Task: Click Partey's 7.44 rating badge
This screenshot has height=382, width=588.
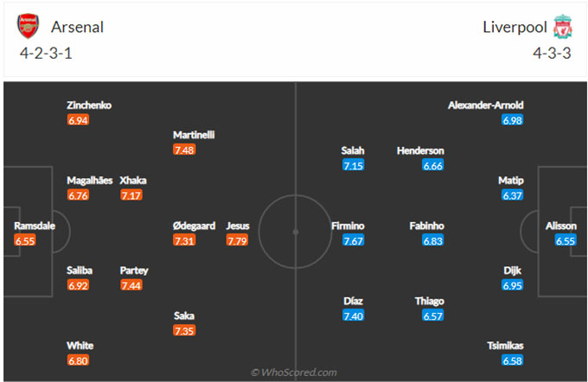Action: (131, 285)
